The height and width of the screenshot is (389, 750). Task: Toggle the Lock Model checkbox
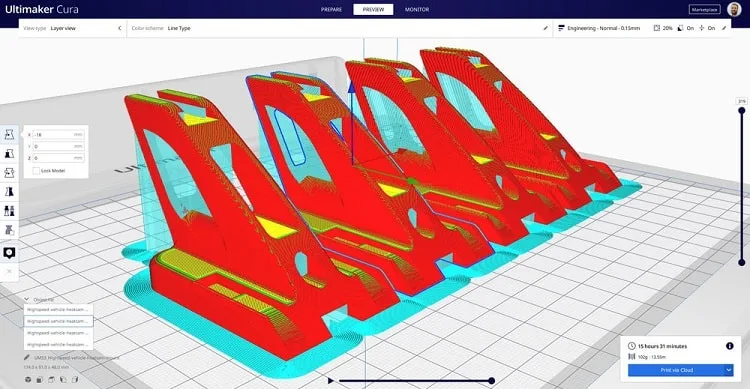(36, 170)
